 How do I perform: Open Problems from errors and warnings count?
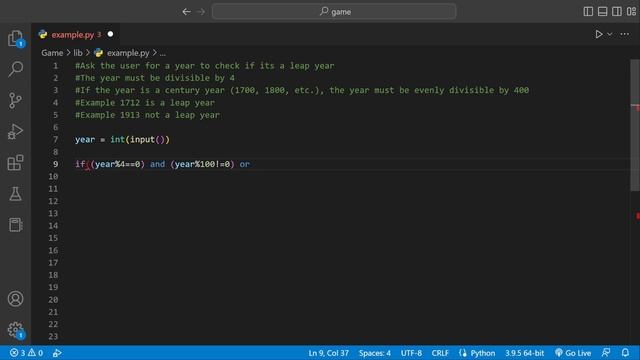coord(27,353)
